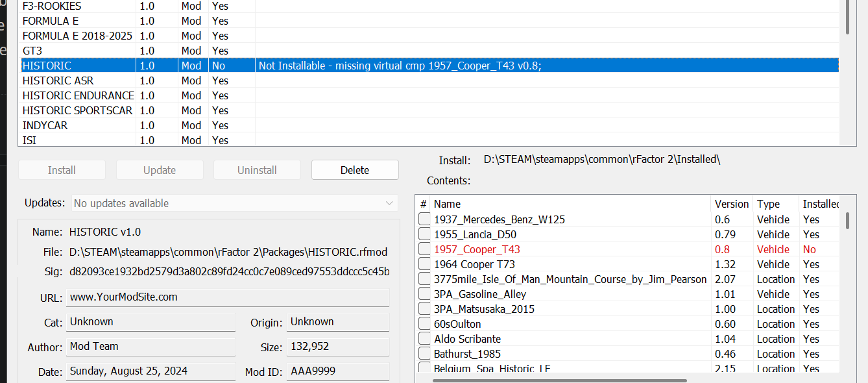Click the contents list vertical scrollbar thumb

(847, 221)
